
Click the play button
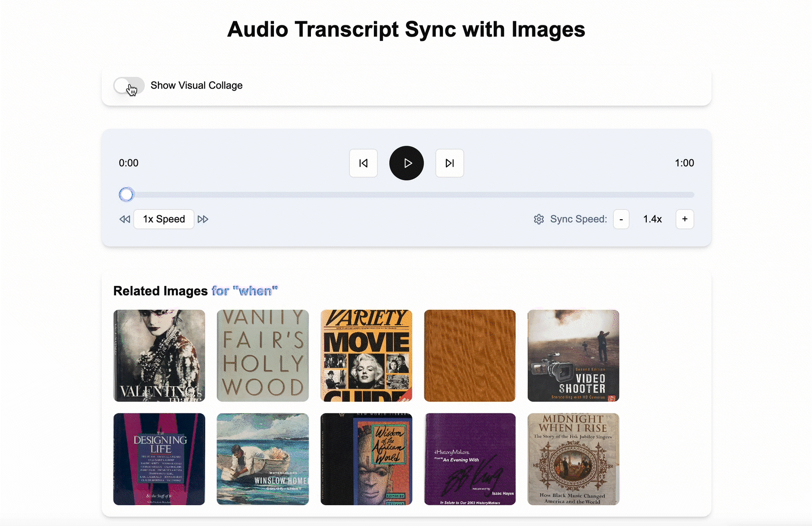pyautogui.click(x=406, y=163)
